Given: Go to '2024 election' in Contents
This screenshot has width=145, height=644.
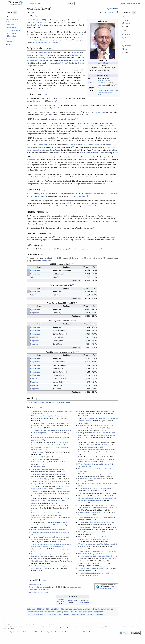Looking at the screenshot, I should [11, 36].
